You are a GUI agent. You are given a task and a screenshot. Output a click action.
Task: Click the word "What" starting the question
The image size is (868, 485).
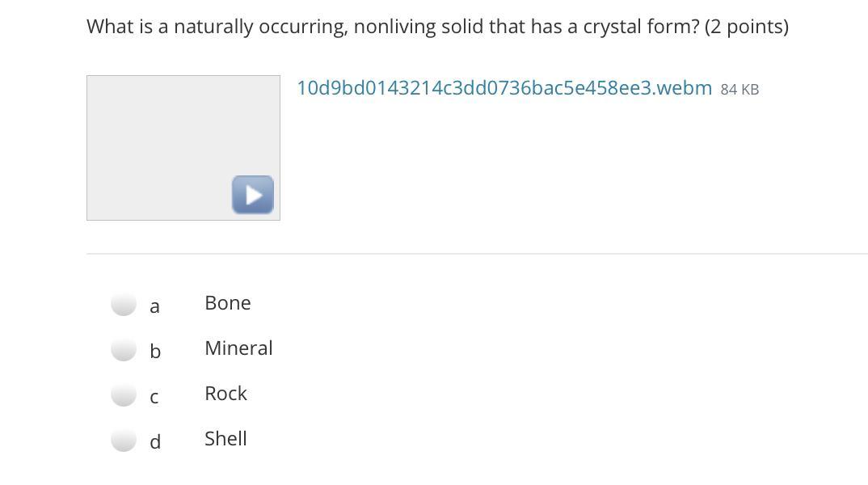[x=110, y=27]
